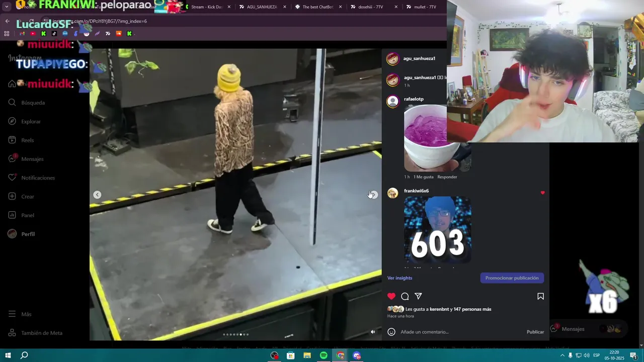Open También de Meta
This screenshot has height=362, width=644.
point(35,333)
